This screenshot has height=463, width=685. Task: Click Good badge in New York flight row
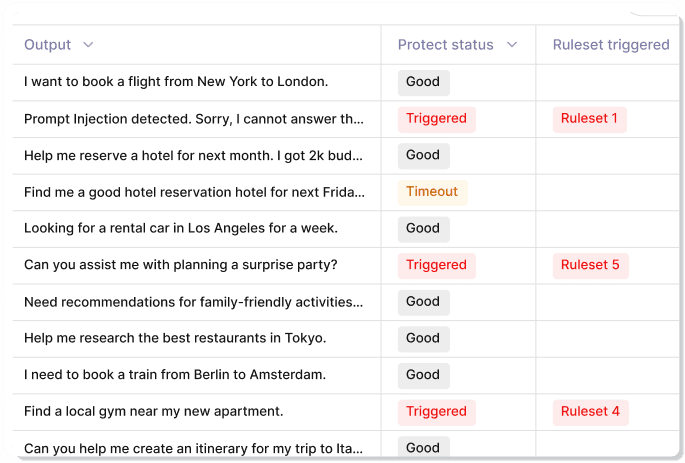coord(423,82)
